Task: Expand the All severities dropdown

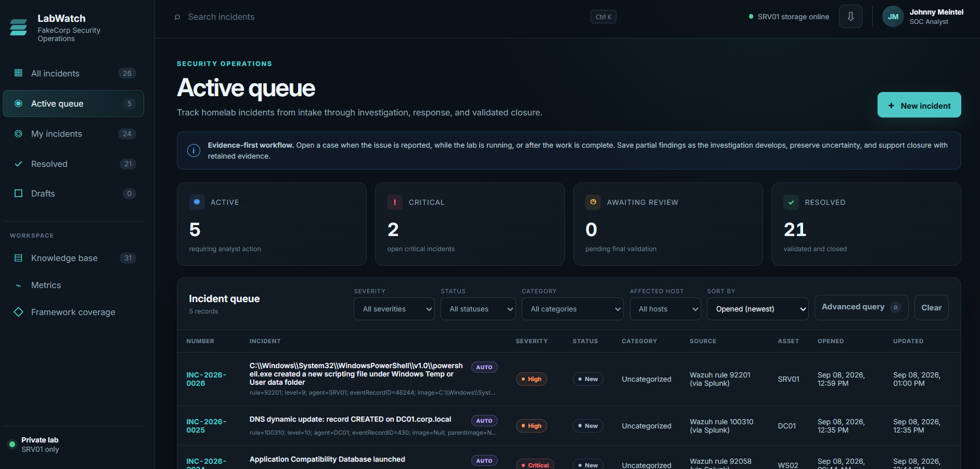Action: [x=394, y=309]
